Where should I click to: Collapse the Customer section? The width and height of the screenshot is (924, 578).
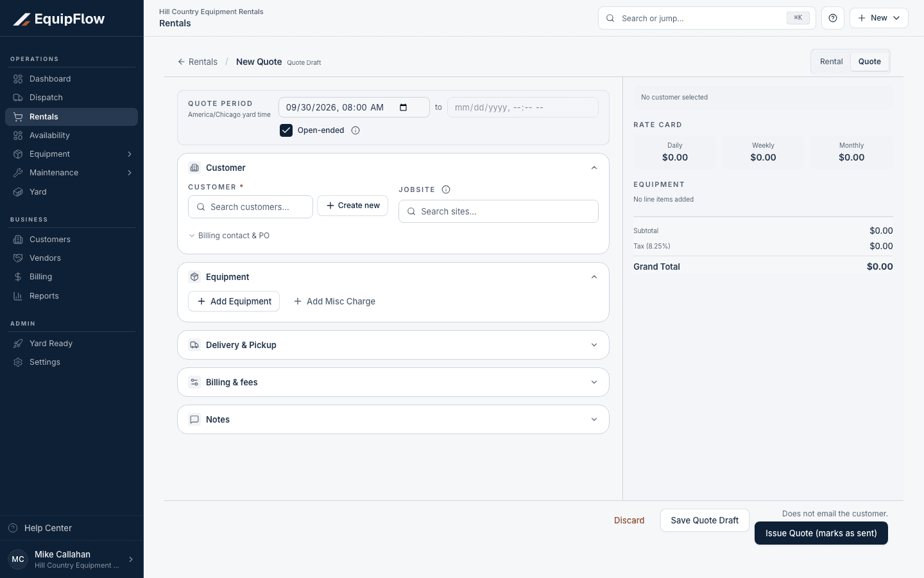click(594, 168)
